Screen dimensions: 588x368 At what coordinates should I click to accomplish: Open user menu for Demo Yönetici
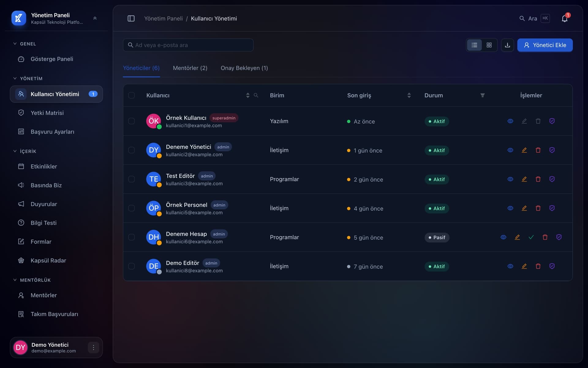tap(93, 347)
